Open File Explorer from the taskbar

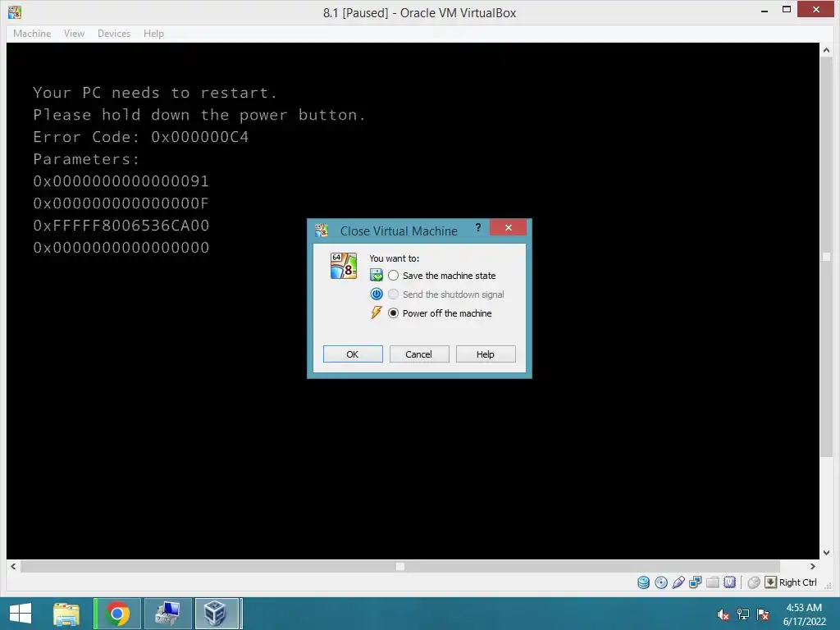coord(66,614)
